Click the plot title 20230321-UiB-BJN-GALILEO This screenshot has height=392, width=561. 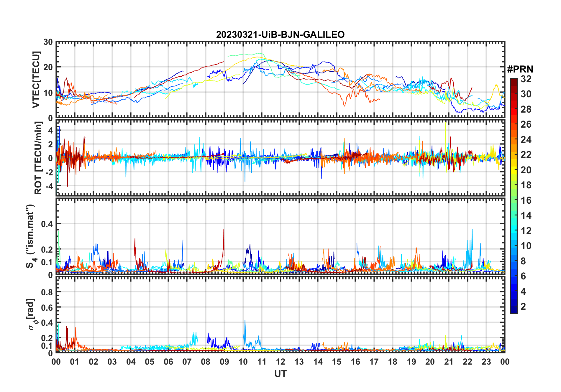pos(280,34)
